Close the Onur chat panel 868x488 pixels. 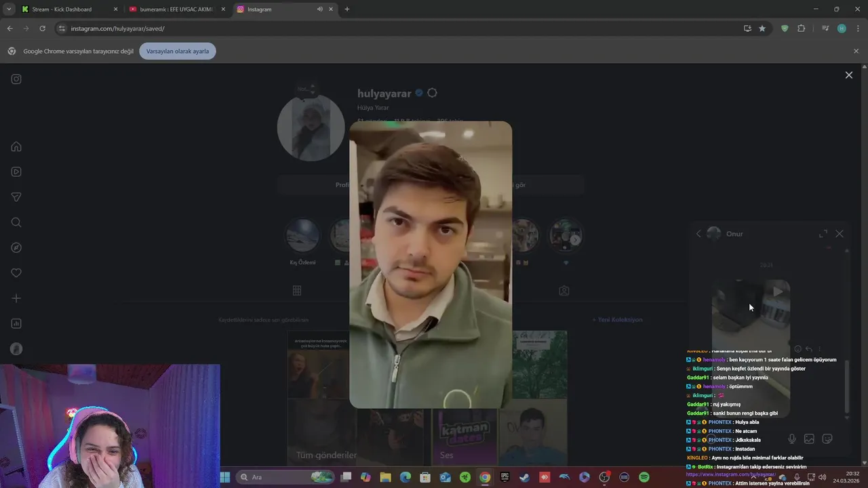[x=840, y=234]
